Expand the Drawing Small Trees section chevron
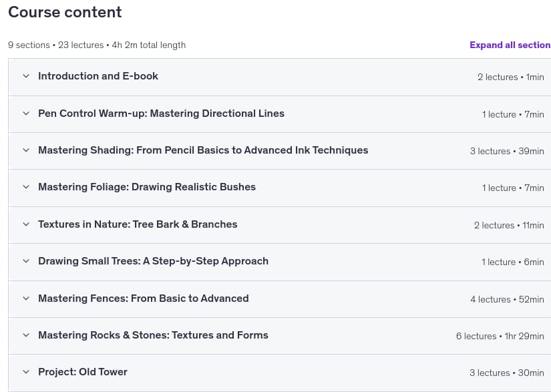 click(26, 261)
